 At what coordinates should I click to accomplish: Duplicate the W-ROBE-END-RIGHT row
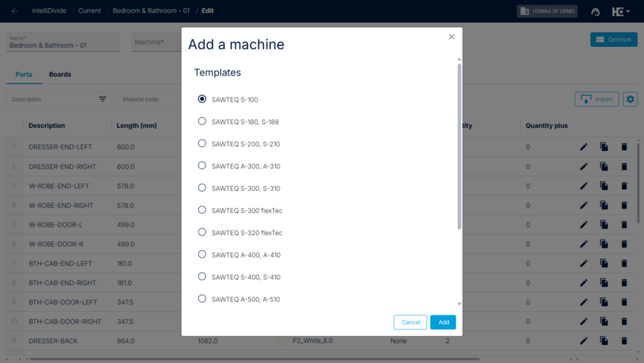pyautogui.click(x=604, y=206)
